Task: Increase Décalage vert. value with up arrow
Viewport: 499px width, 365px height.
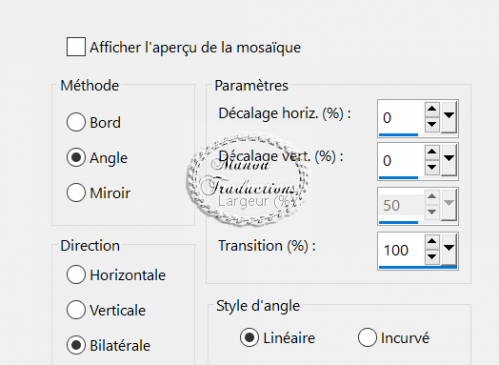Action: pyautogui.click(x=432, y=152)
